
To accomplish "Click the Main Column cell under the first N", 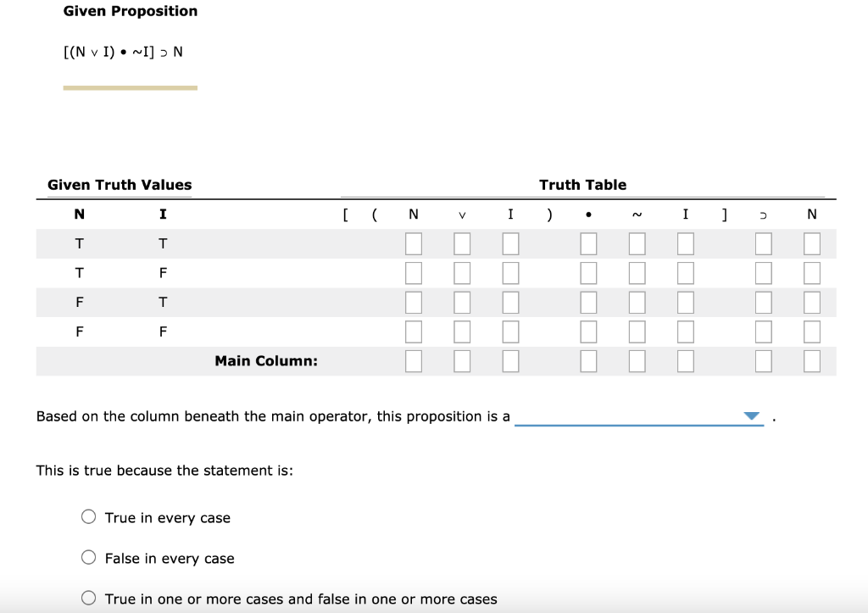I will tap(413, 361).
